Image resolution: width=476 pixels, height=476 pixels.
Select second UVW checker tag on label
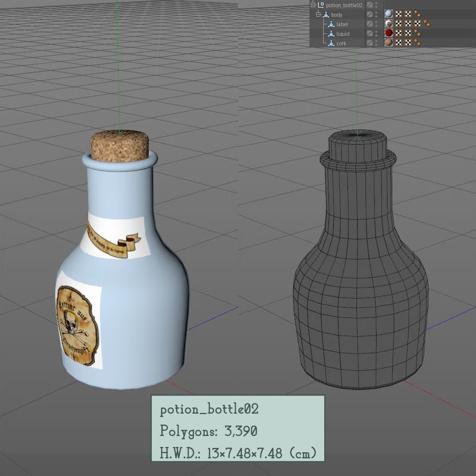point(408,23)
